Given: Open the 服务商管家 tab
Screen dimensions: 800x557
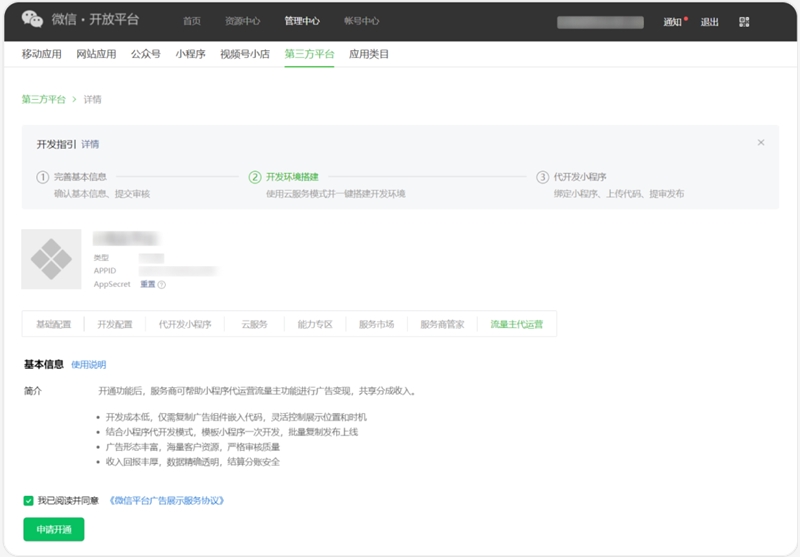Looking at the screenshot, I should [x=440, y=324].
